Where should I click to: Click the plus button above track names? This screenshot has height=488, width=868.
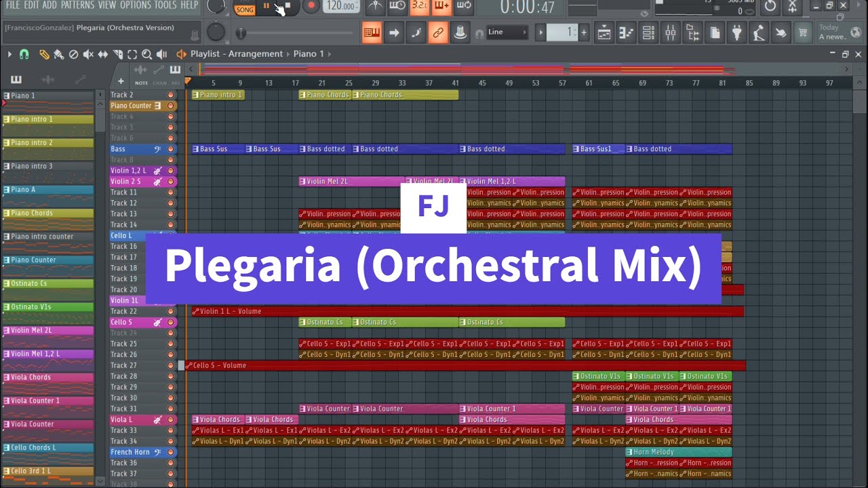tap(121, 82)
